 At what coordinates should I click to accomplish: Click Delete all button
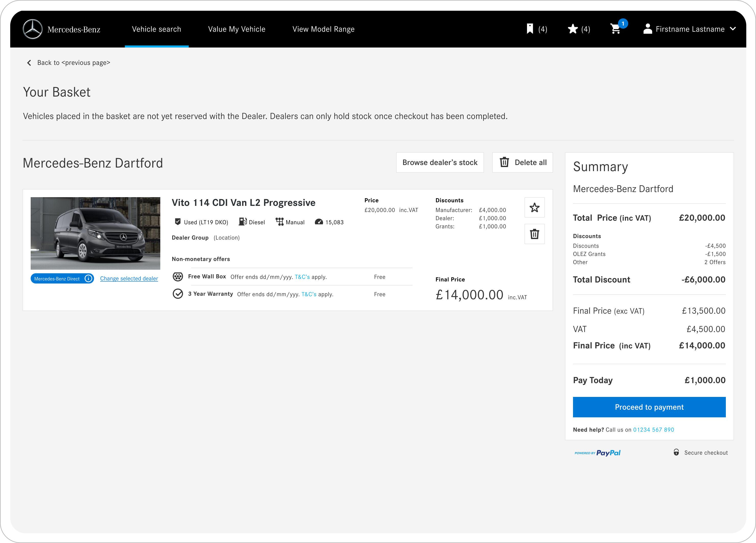click(523, 162)
